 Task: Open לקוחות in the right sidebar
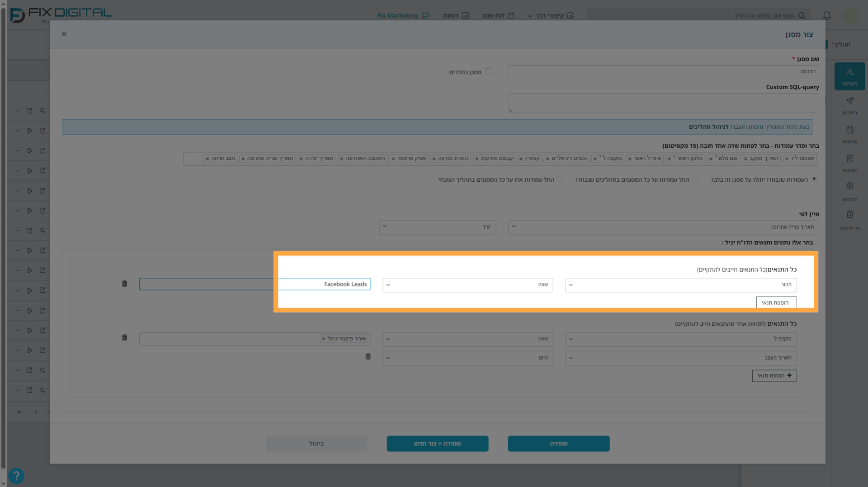(x=849, y=77)
